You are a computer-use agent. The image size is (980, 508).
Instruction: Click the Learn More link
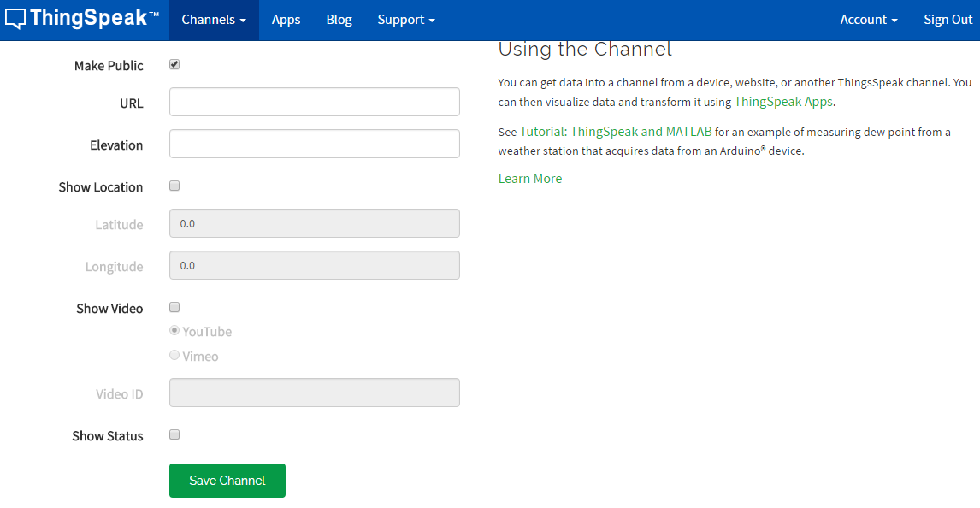[530, 178]
